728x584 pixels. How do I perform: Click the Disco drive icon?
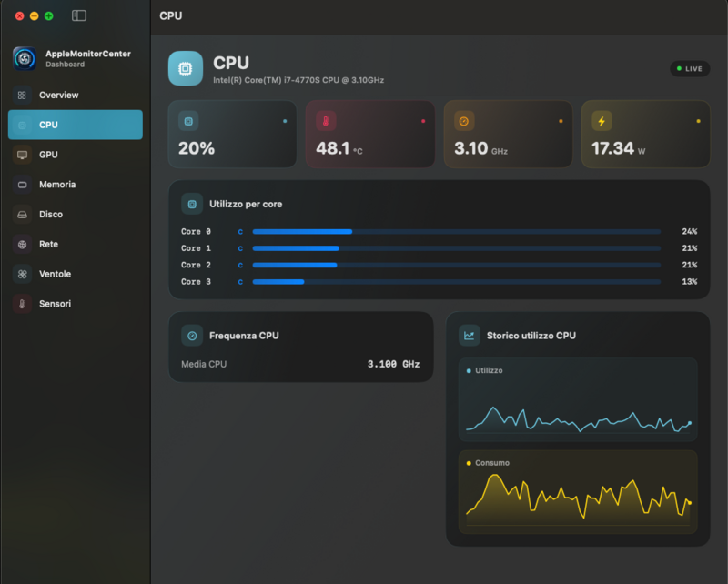22,215
